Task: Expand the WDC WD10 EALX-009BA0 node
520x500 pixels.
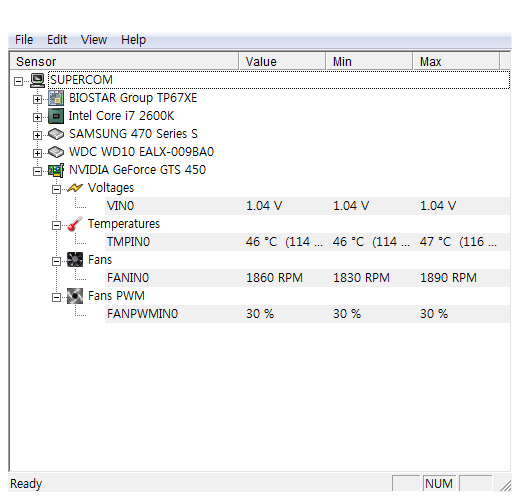Action: [x=37, y=153]
